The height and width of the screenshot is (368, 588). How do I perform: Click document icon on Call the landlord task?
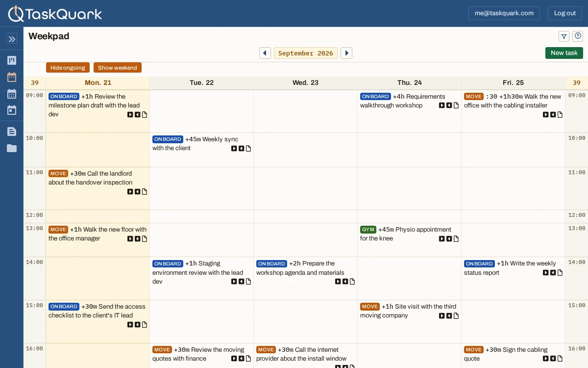coord(145,192)
